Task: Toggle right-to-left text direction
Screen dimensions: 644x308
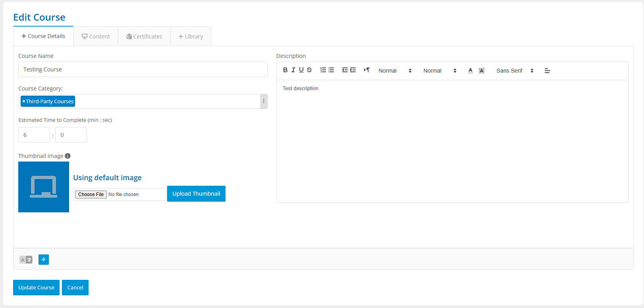Action: point(367,70)
